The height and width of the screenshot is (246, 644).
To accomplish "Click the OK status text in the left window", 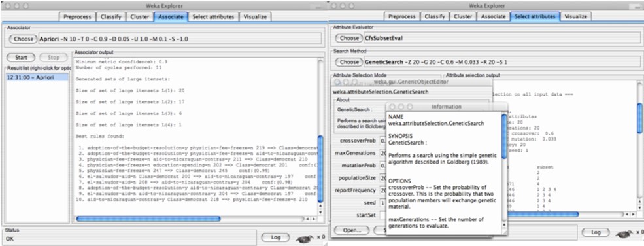I will coord(10,239).
